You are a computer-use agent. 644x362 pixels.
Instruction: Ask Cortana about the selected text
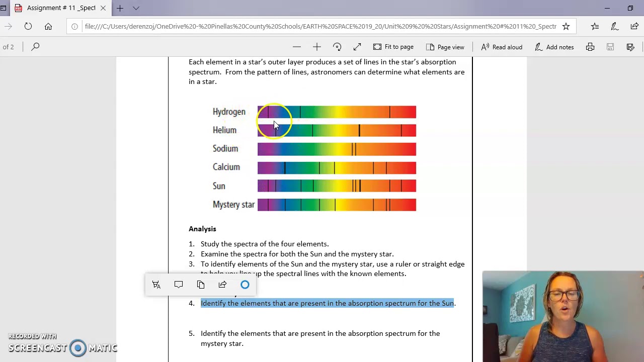[x=245, y=285]
